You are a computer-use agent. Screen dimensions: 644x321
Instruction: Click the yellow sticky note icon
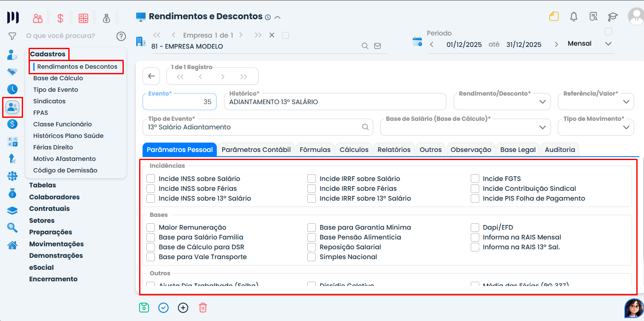(554, 17)
